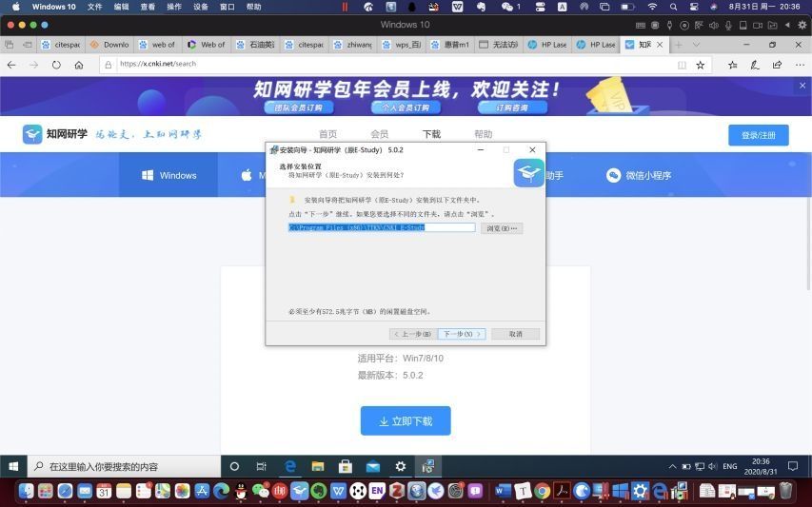The width and height of the screenshot is (812, 507).
Task: Open Windows notification center icon
Action: tap(793, 467)
